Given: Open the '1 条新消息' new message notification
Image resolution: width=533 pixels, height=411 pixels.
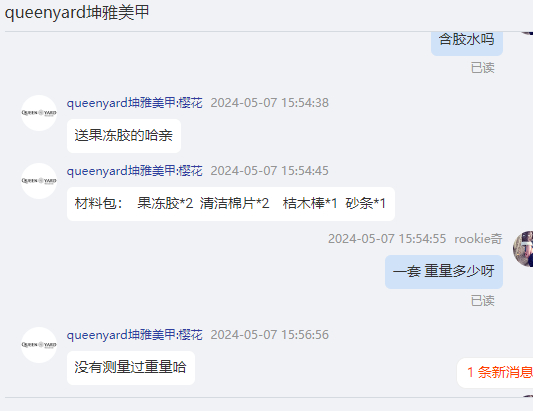Looking at the screenshot, I should click(x=496, y=373).
